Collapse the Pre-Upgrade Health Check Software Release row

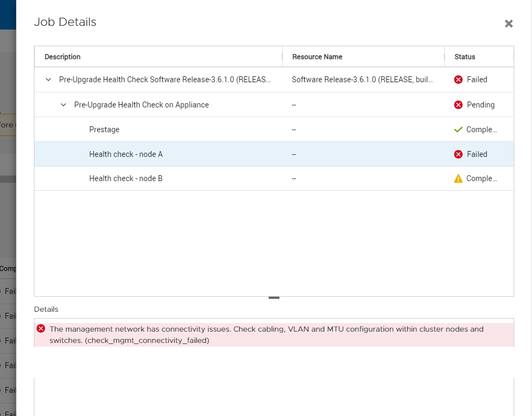[48, 79]
